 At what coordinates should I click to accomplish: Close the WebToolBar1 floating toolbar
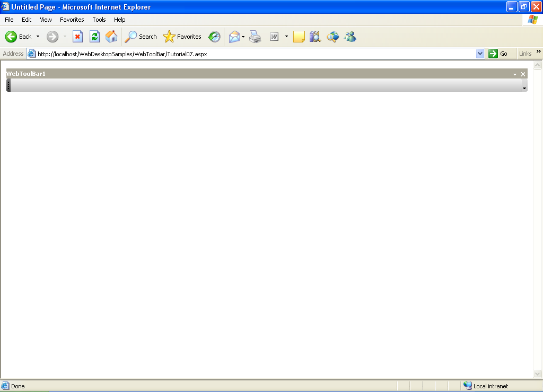click(523, 74)
